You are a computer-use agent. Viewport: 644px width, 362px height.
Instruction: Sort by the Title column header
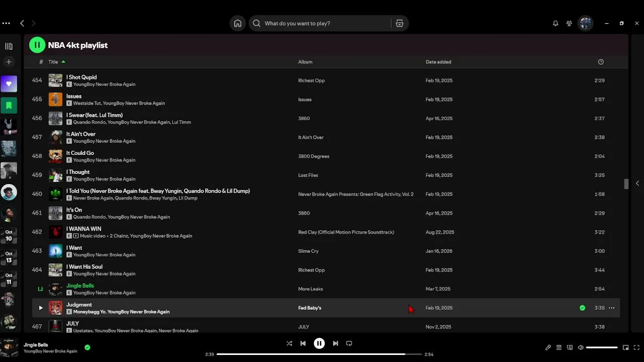53,62
